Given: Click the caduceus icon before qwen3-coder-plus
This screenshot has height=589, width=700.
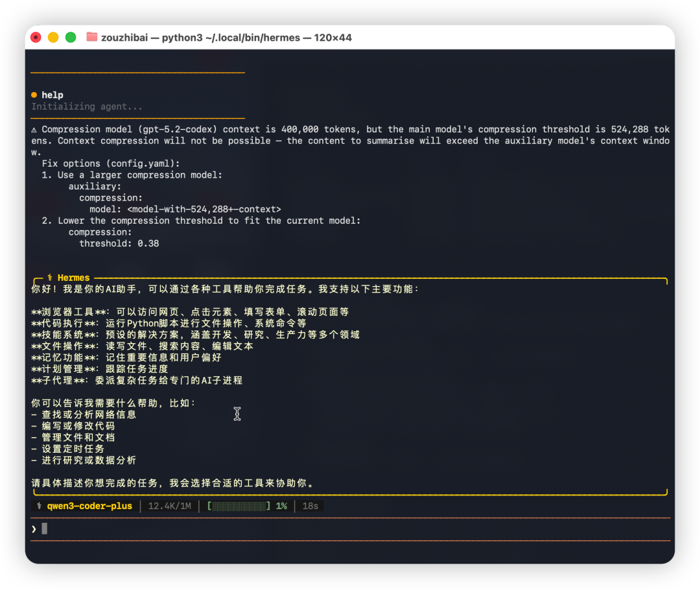Looking at the screenshot, I should (39, 506).
